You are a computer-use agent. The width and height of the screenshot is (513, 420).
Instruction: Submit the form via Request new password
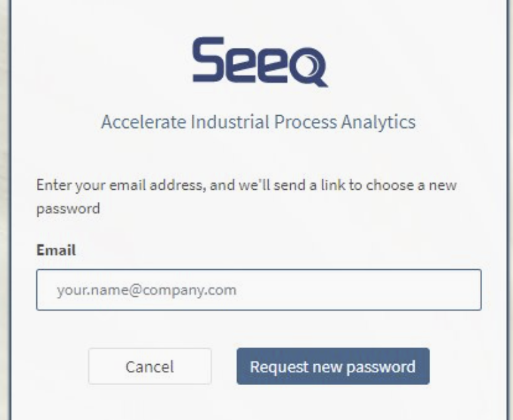333,367
